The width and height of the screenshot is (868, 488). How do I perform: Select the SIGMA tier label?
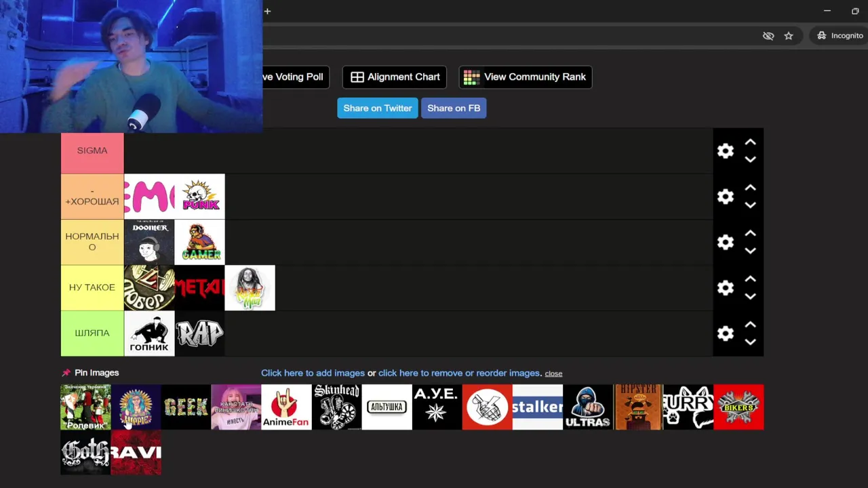coord(92,150)
